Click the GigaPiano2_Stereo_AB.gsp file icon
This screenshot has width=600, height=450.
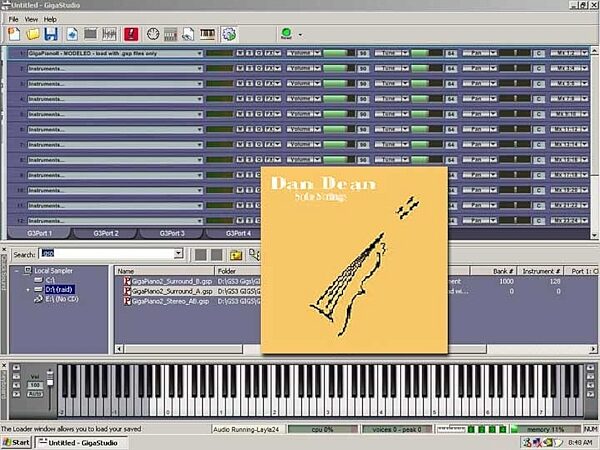[x=127, y=301]
